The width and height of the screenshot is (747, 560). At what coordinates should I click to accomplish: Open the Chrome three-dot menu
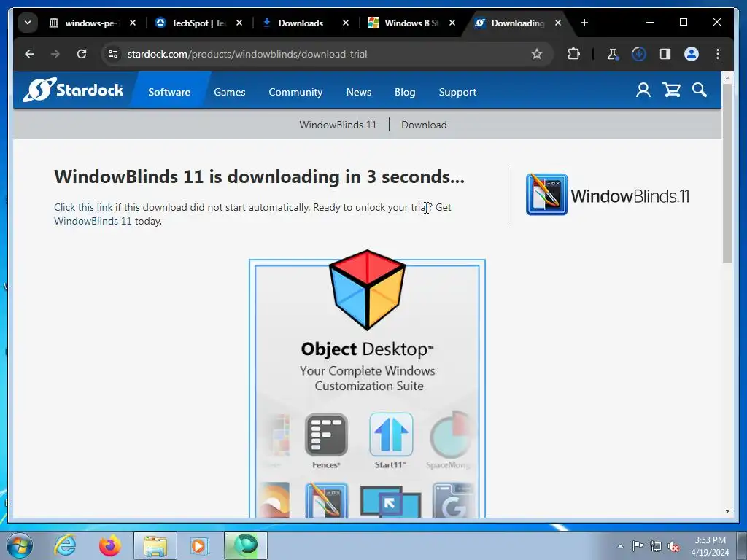[718, 54]
